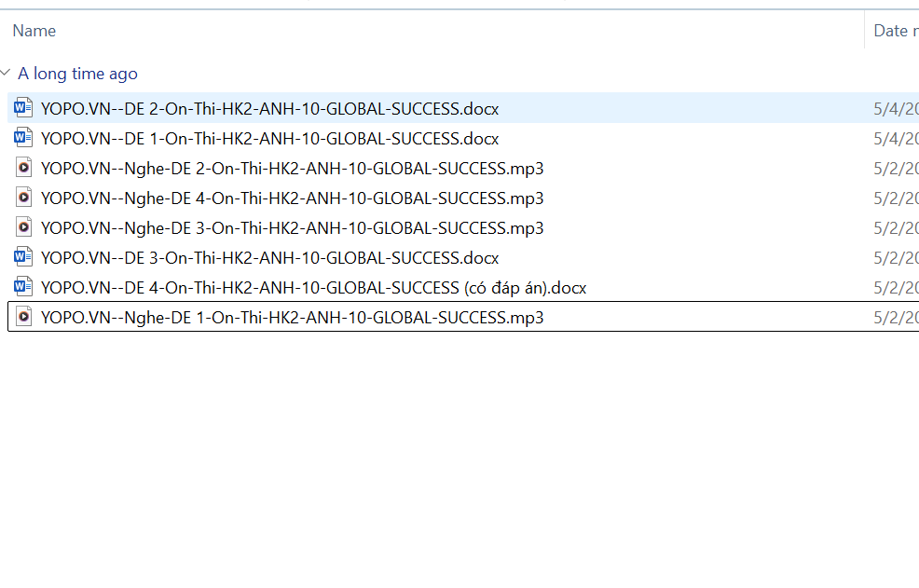This screenshot has height=588, width=919.
Task: Select DE 3-On-Thi-HK2 docx filename
Action: tap(269, 258)
